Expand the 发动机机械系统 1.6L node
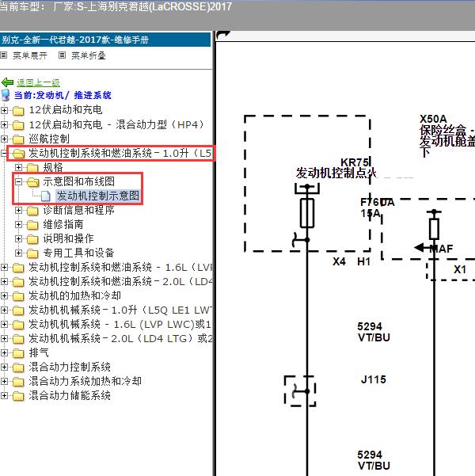The width and height of the screenshot is (475, 476). click(4, 324)
